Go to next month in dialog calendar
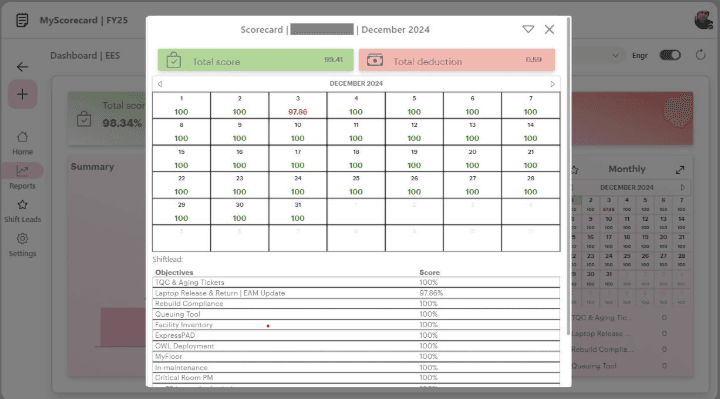This screenshot has width=720, height=399. pyautogui.click(x=552, y=84)
